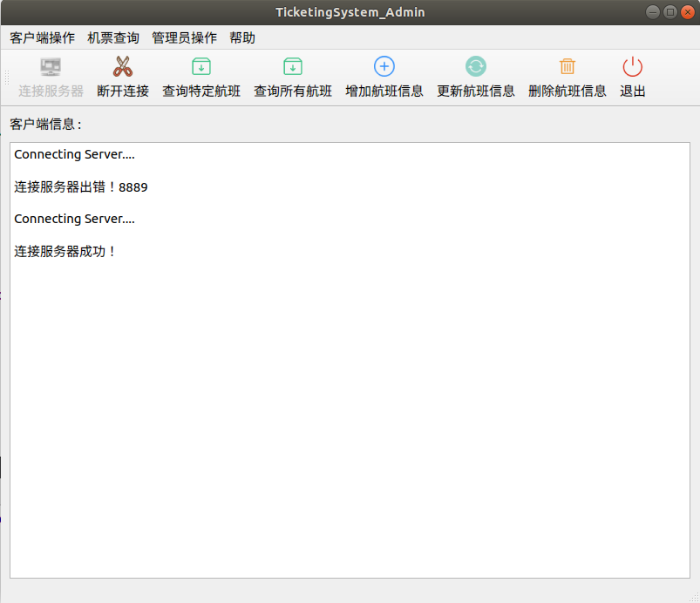
Task: Click the first 'Connecting Server....' log line
Action: pos(75,154)
